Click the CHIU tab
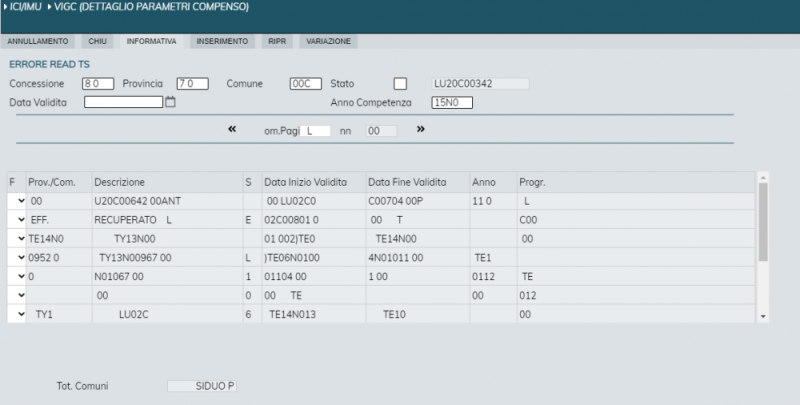 click(97, 42)
